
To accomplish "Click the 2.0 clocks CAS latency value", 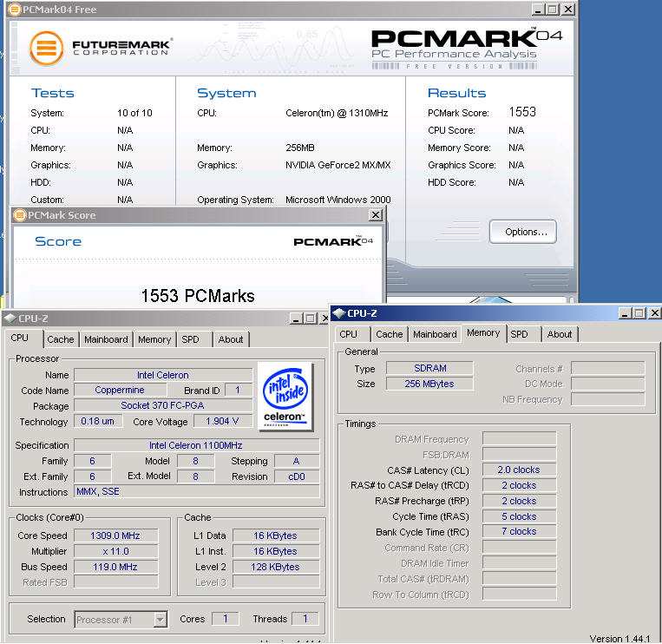I will (519, 470).
